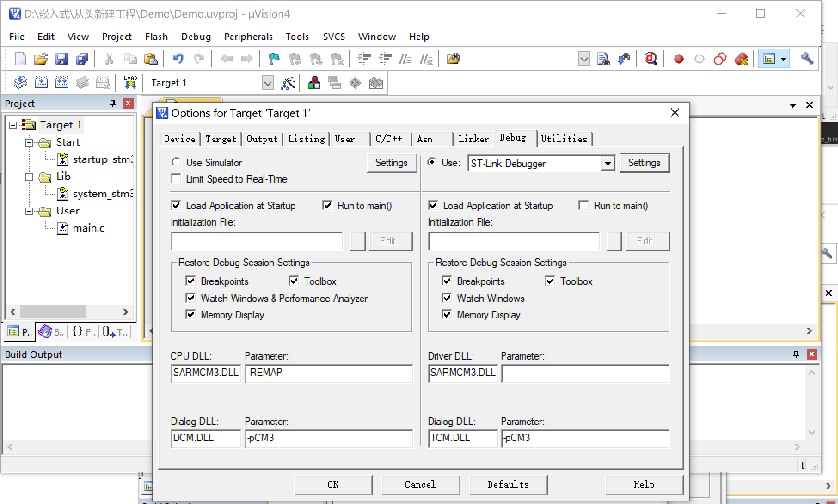Click the Manage Components colored blocks icon
This screenshot has width=838, height=504.
[314, 82]
